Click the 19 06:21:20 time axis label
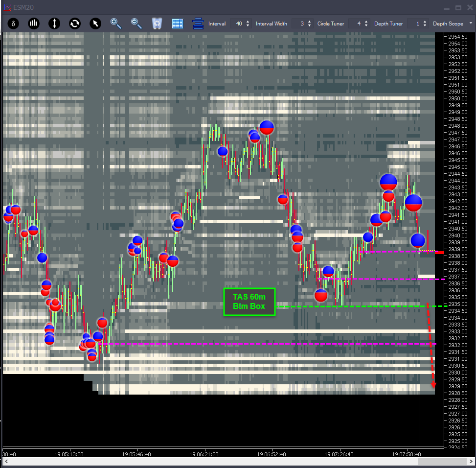 (x=204, y=454)
